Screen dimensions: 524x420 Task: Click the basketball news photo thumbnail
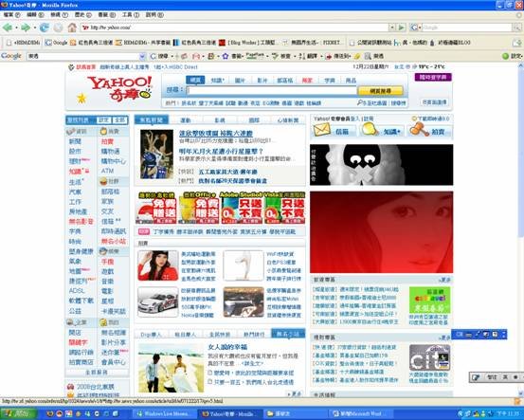156,155
